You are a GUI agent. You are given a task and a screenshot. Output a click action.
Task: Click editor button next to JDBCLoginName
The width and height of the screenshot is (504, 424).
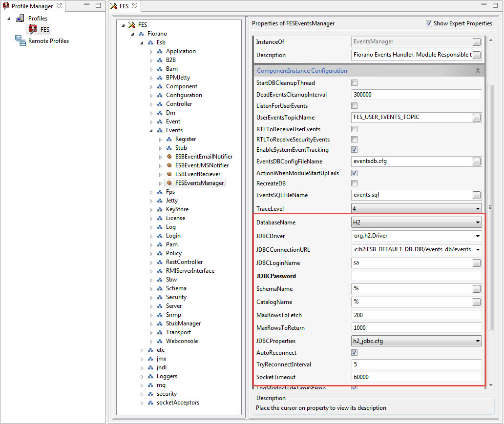477,263
